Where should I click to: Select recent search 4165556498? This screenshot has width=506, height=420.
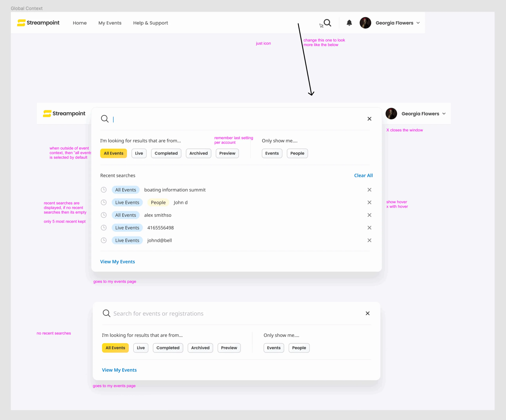[x=160, y=228]
